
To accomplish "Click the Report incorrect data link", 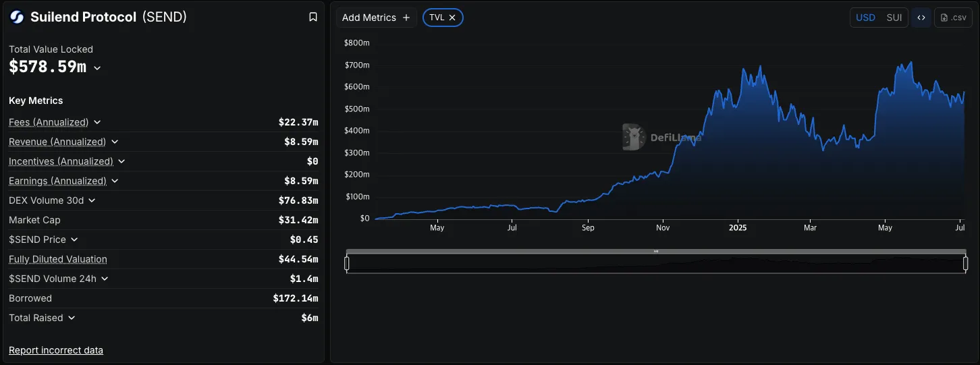I will pos(56,350).
